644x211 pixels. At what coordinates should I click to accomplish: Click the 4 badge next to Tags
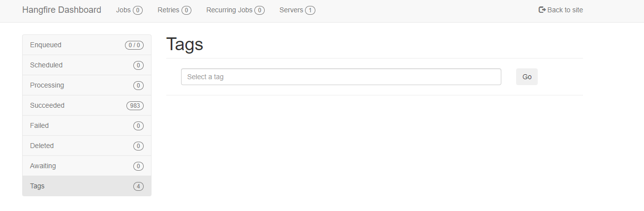(x=138, y=186)
